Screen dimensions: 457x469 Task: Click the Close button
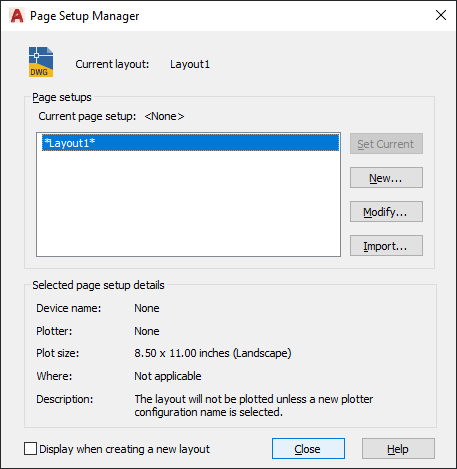pyautogui.click(x=308, y=449)
